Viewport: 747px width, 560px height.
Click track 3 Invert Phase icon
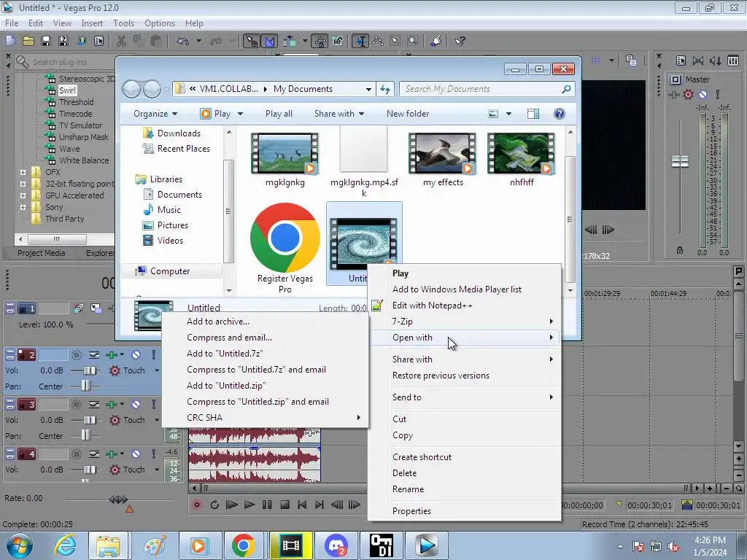94,404
